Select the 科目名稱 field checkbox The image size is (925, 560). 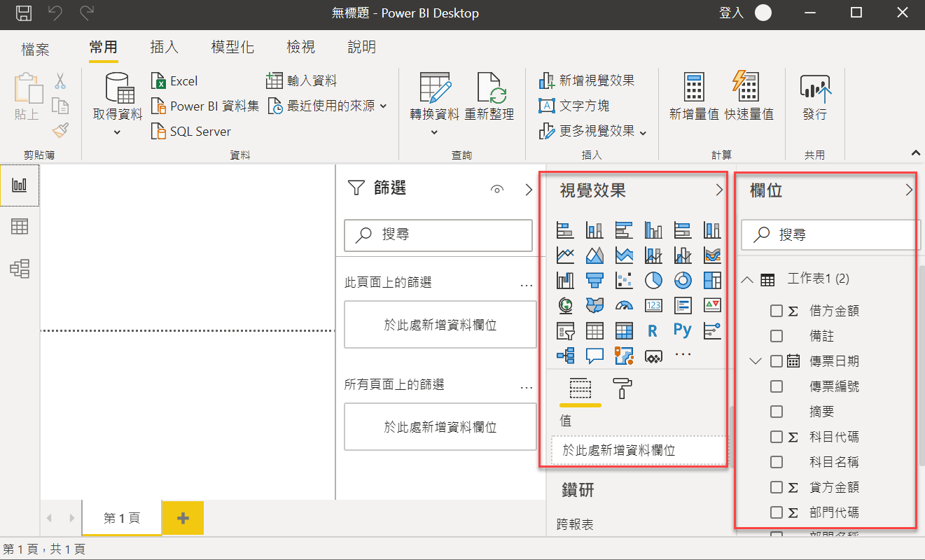tap(776, 462)
